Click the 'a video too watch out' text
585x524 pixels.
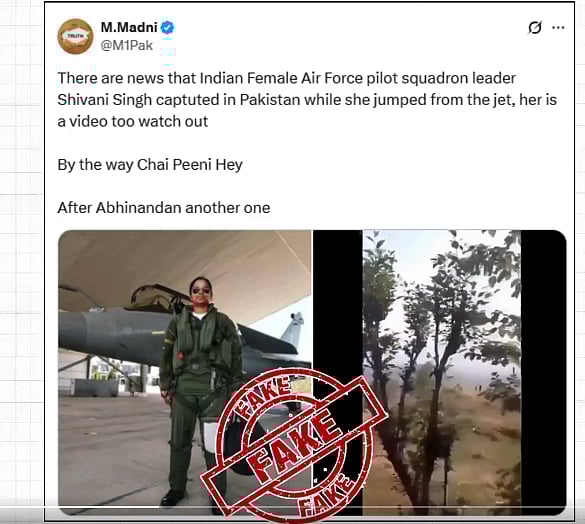click(x=133, y=121)
